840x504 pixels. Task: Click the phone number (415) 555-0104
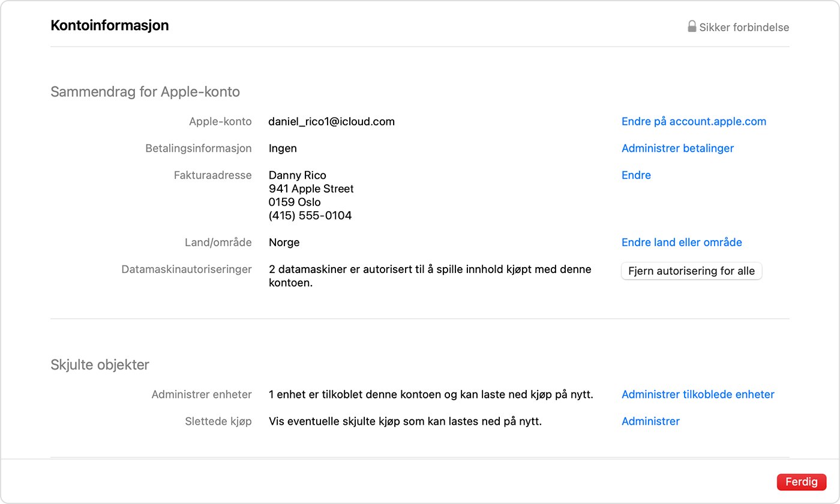point(310,215)
